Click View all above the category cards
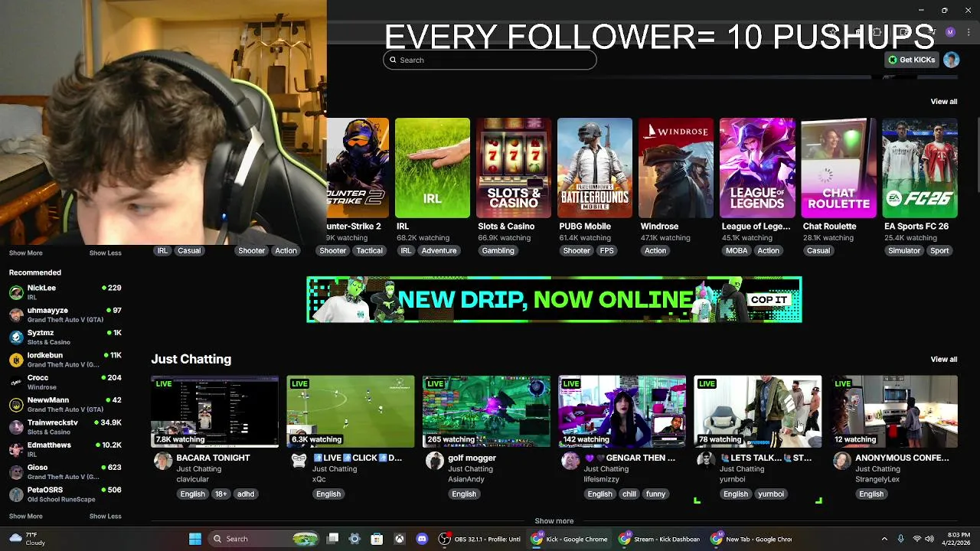 tap(943, 101)
